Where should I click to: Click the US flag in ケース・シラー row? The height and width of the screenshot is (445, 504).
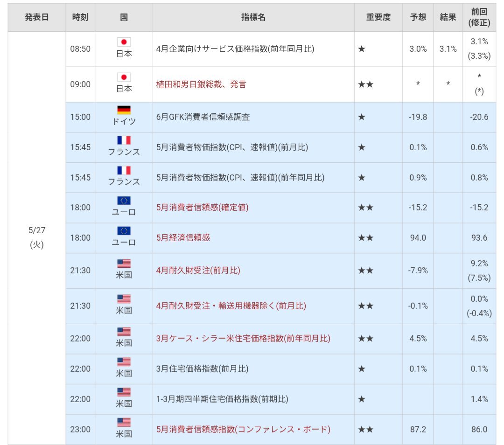click(124, 332)
